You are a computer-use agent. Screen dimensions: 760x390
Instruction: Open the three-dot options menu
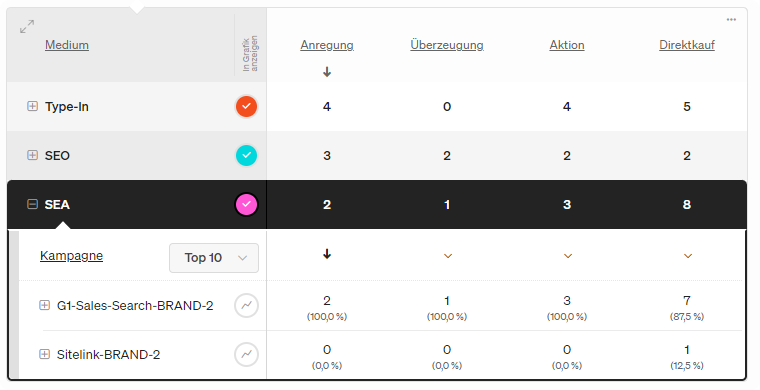point(731,20)
